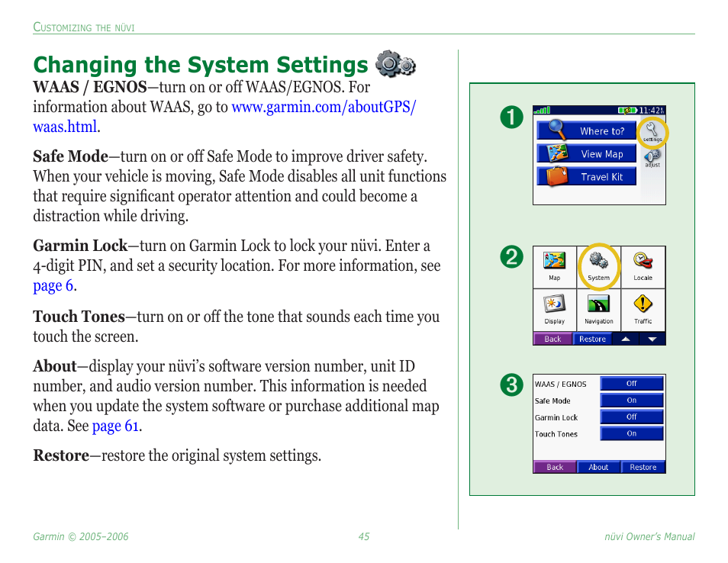Click the bold About term in the paragraph
Screen dimensions: 728x563
pyautogui.click(x=54, y=366)
